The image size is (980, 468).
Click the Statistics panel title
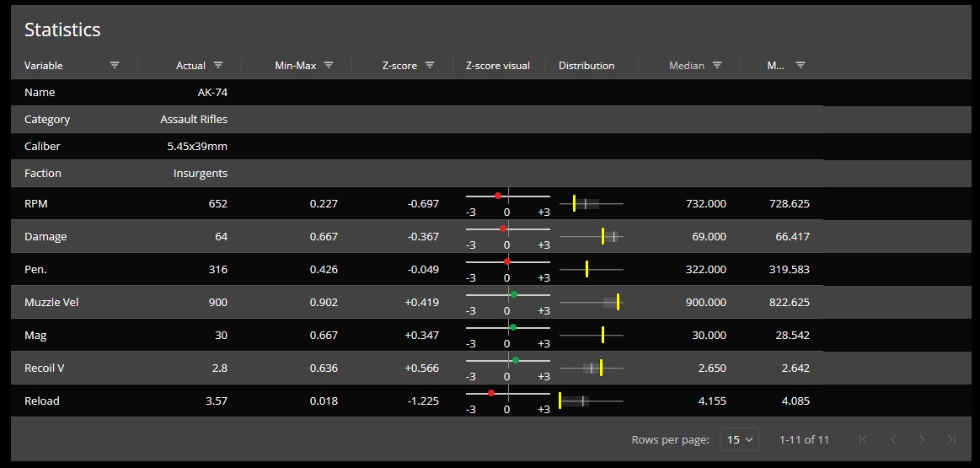(62, 30)
